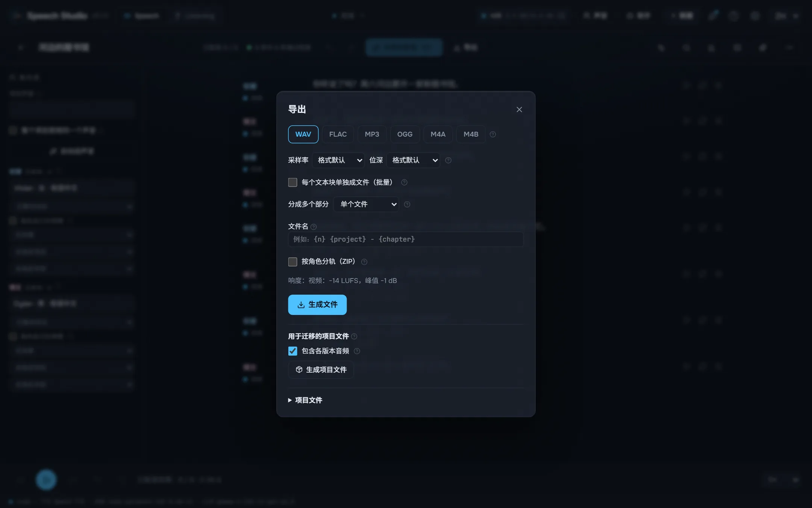Image resolution: width=812 pixels, height=508 pixels.
Task: Open help icon next to format tabs
Action: tap(493, 134)
